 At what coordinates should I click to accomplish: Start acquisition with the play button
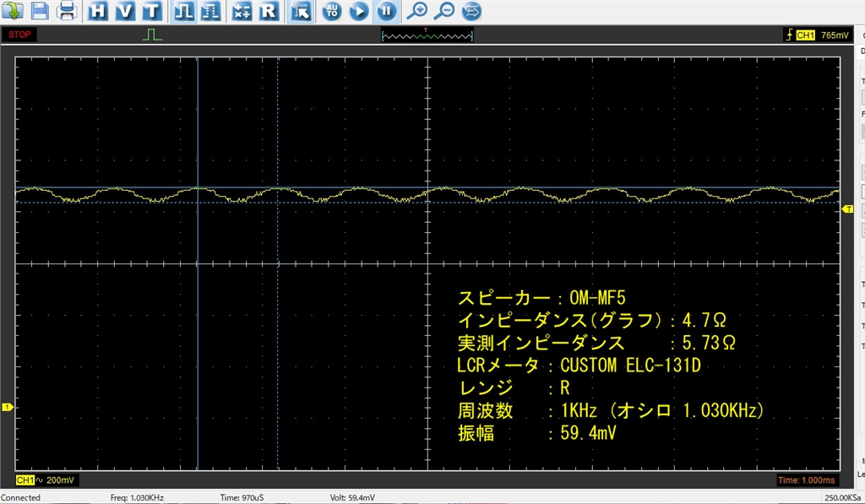[359, 11]
